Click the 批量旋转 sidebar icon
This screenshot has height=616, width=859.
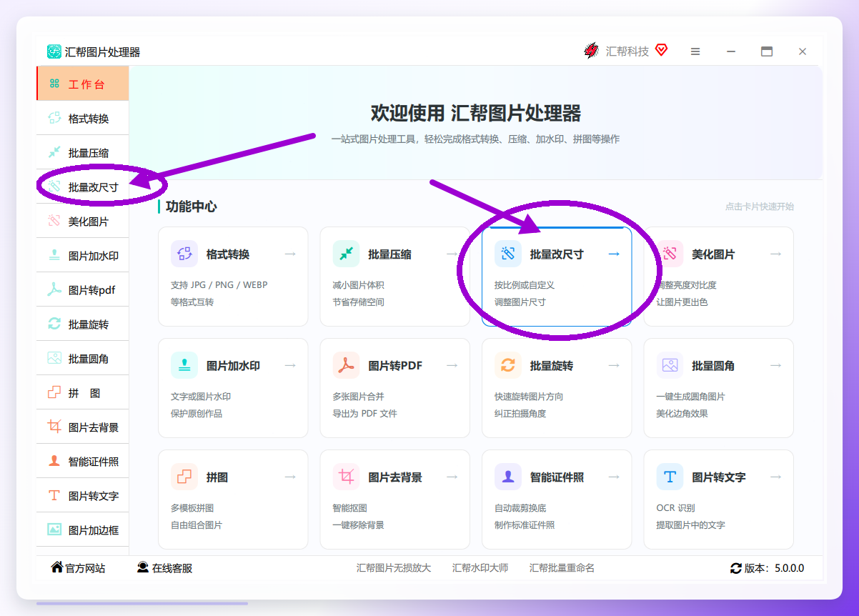click(54, 324)
